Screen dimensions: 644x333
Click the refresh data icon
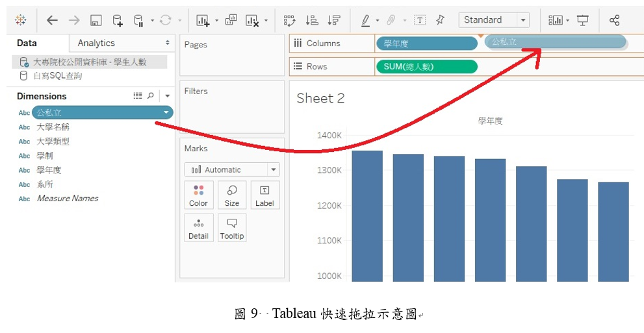(166, 20)
